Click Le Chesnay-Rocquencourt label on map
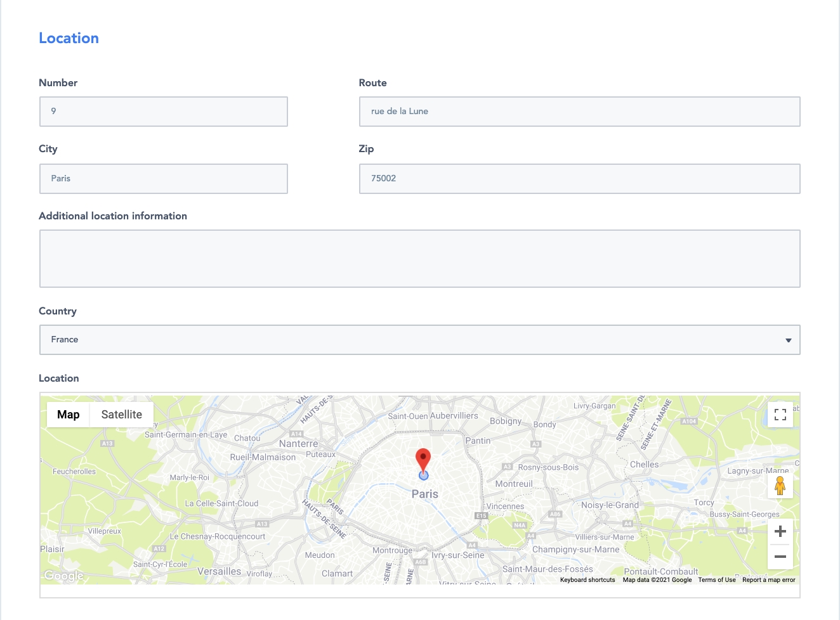 pos(218,536)
